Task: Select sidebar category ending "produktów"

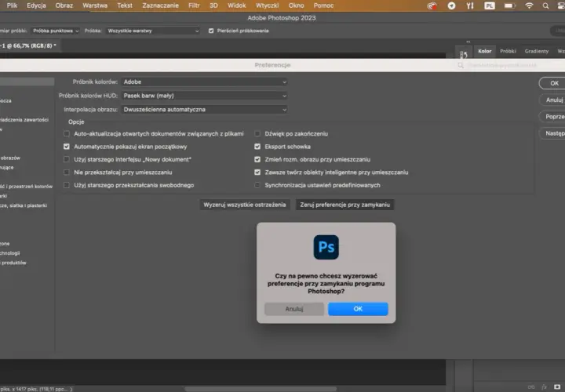Action: [x=13, y=263]
